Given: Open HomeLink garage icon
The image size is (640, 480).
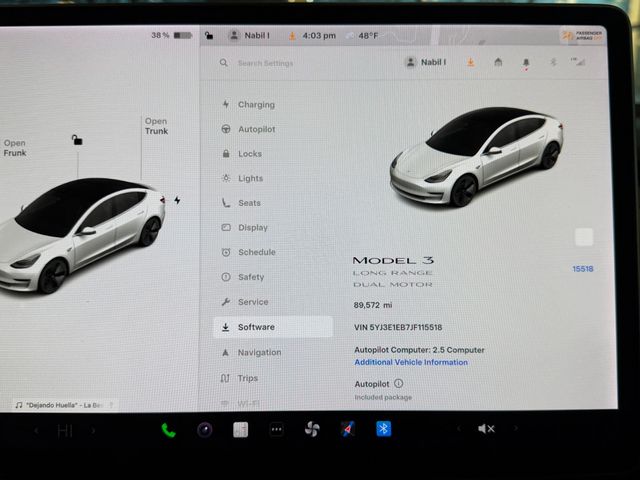Looking at the screenshot, I should tap(498, 62).
